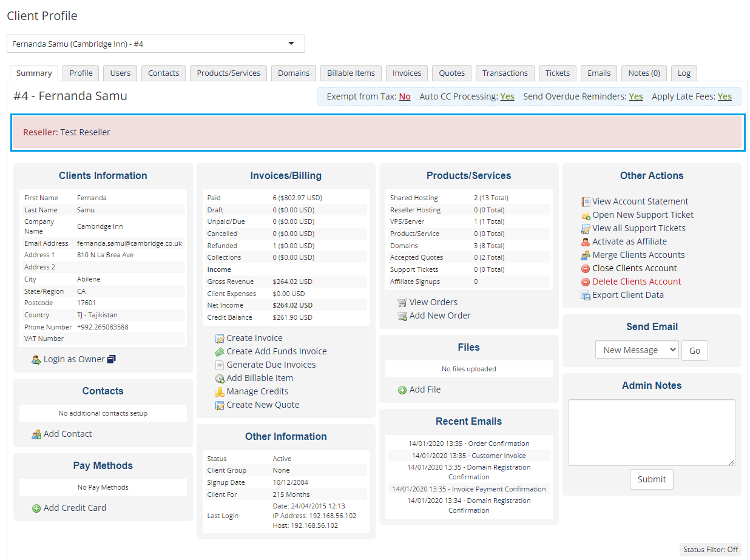Click the new-window icon beside Login as Owner
The height and width of the screenshot is (560, 750).
111,359
